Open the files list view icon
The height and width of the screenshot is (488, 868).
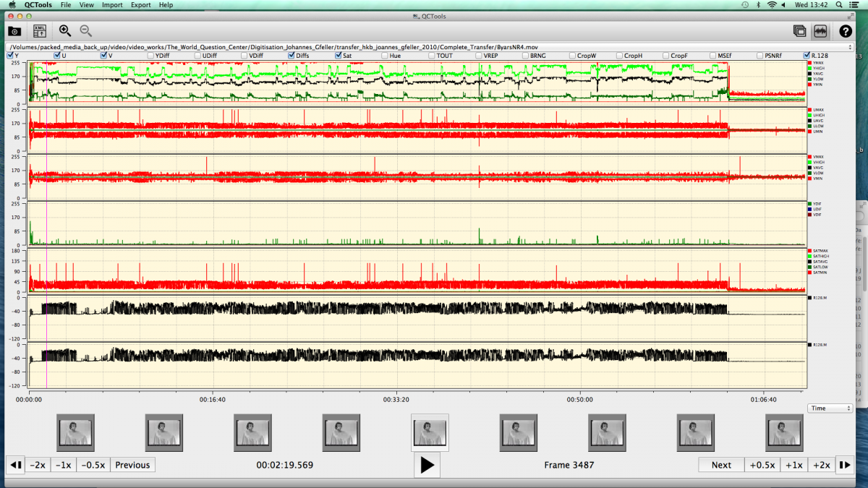(799, 31)
